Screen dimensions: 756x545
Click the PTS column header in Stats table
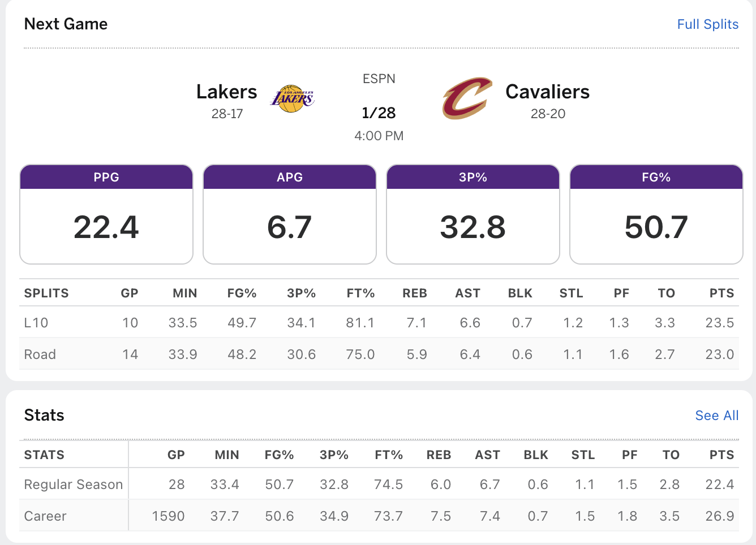tap(721, 455)
